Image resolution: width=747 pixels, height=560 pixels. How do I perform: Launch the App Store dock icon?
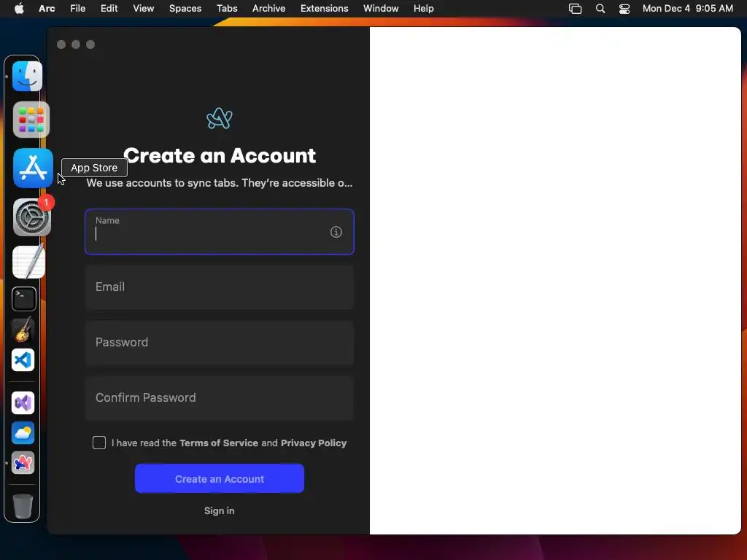pos(33,168)
